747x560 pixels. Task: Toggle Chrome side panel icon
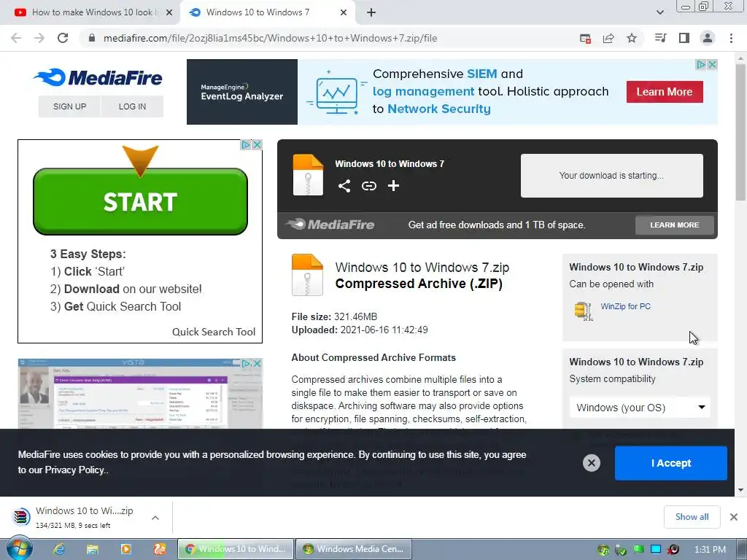[684, 38]
